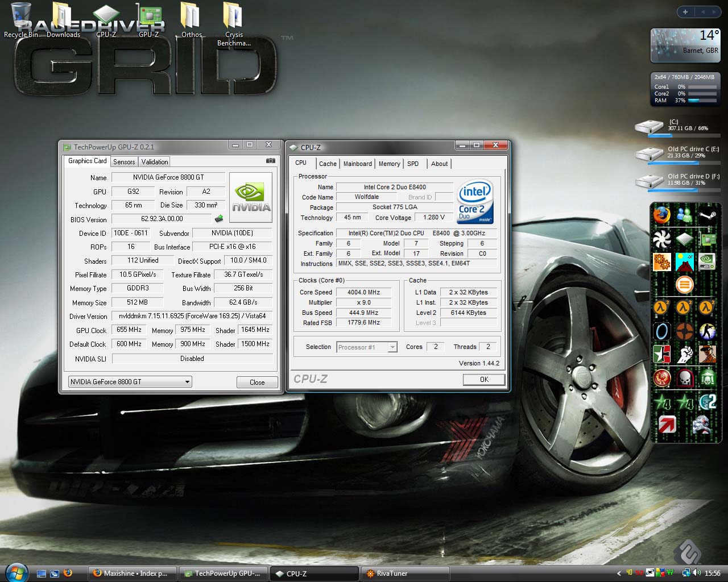Select the Orthos folder on the desktop
The image size is (728, 582).
(x=192, y=20)
